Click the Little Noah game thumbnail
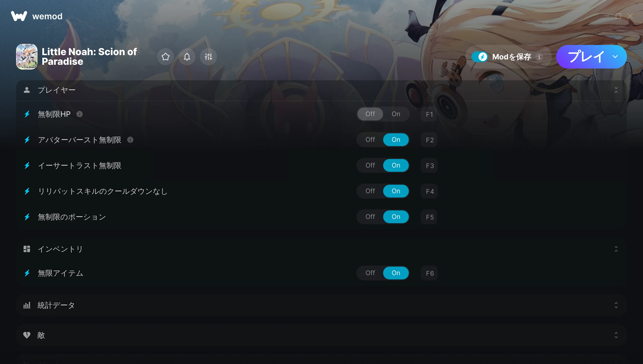 point(27,57)
